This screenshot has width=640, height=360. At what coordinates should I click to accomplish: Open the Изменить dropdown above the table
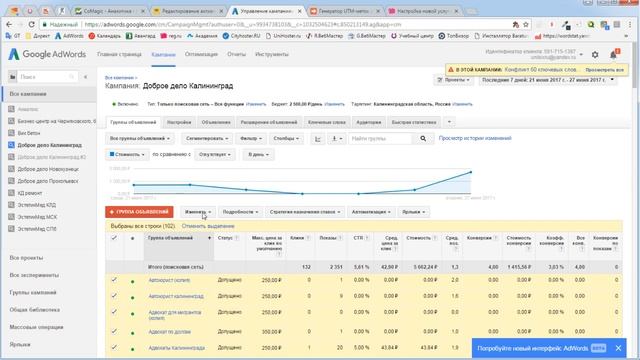(x=198, y=212)
